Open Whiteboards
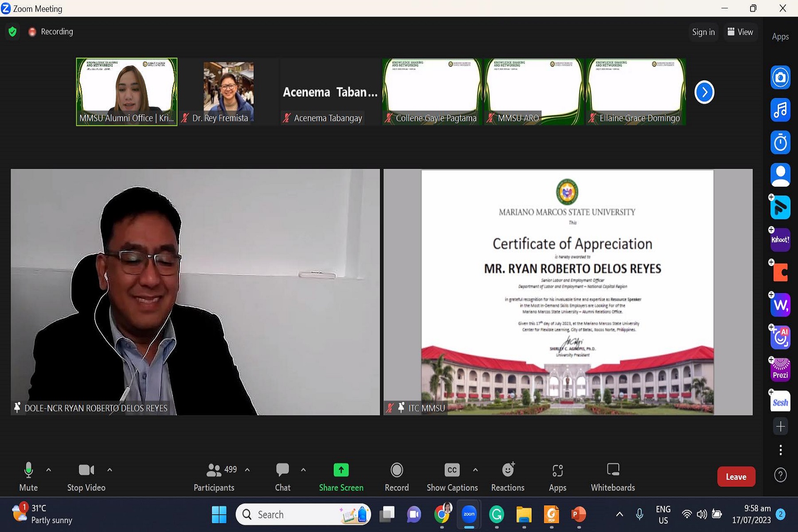Image resolution: width=798 pixels, height=532 pixels. coord(613,477)
